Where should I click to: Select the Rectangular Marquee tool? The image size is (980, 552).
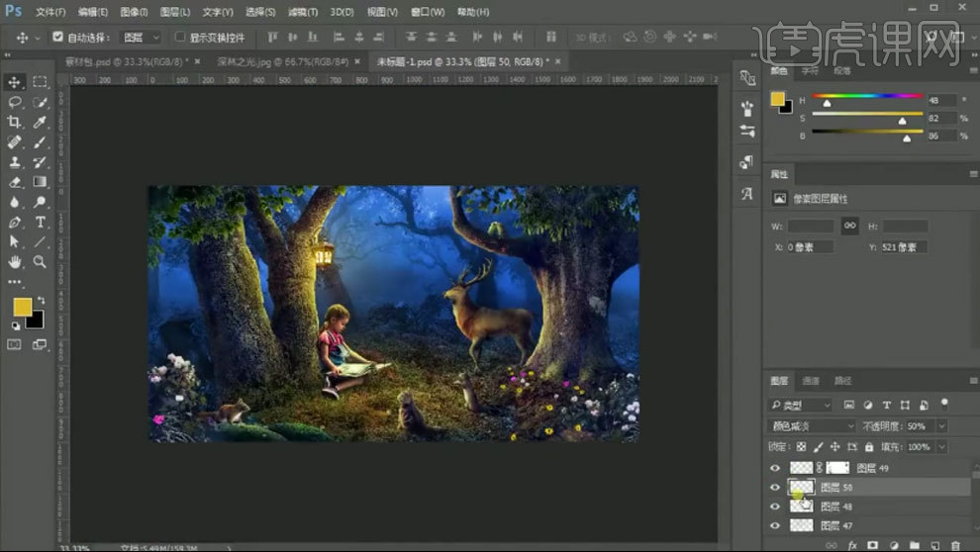(40, 82)
